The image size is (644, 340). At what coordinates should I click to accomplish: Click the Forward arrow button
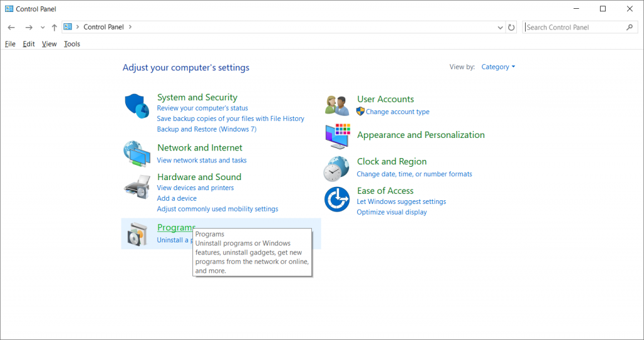29,28
